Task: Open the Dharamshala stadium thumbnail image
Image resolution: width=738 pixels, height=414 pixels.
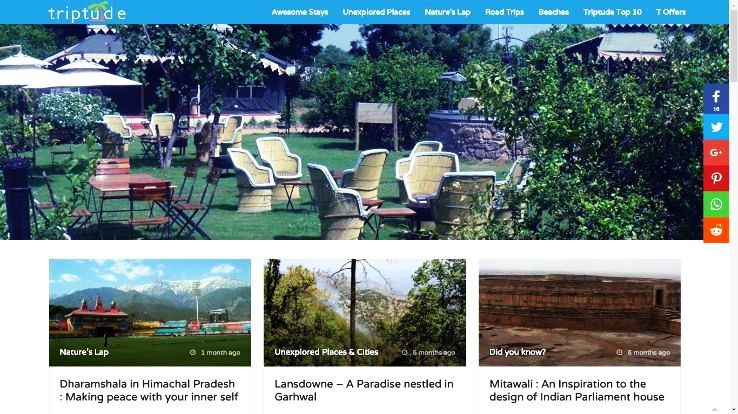Action: coord(150,312)
